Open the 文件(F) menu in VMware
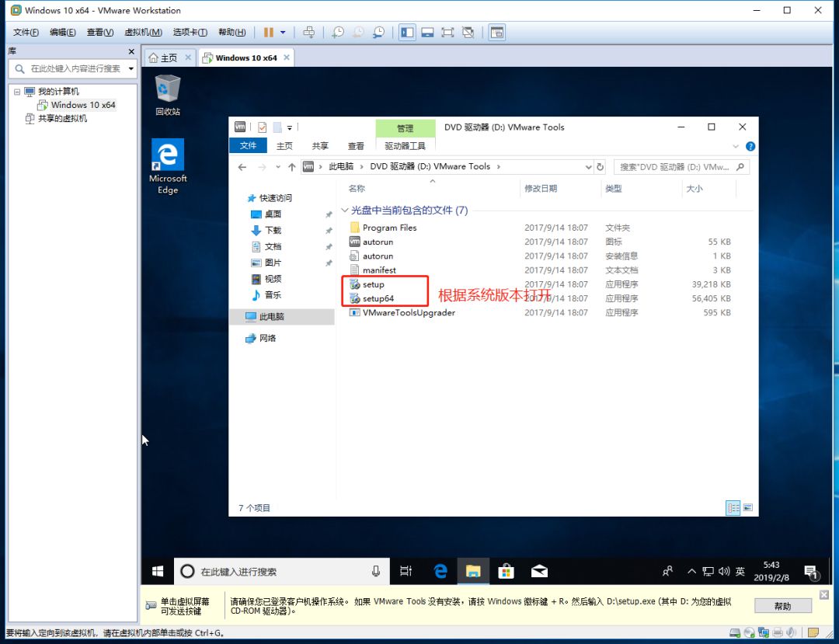The image size is (839, 644). click(26, 32)
